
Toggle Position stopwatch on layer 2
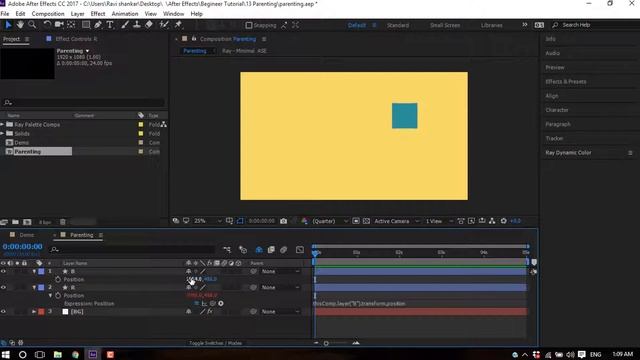pyautogui.click(x=58, y=296)
